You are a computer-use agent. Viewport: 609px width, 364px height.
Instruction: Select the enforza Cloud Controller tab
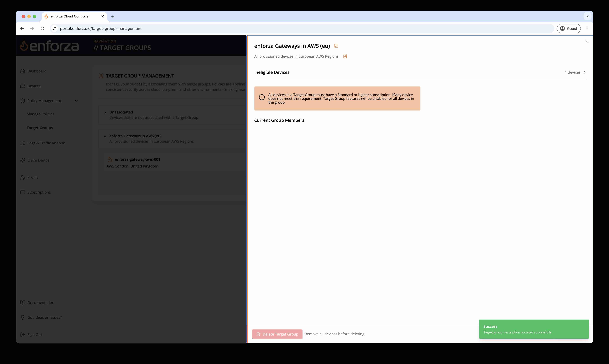pos(74,16)
